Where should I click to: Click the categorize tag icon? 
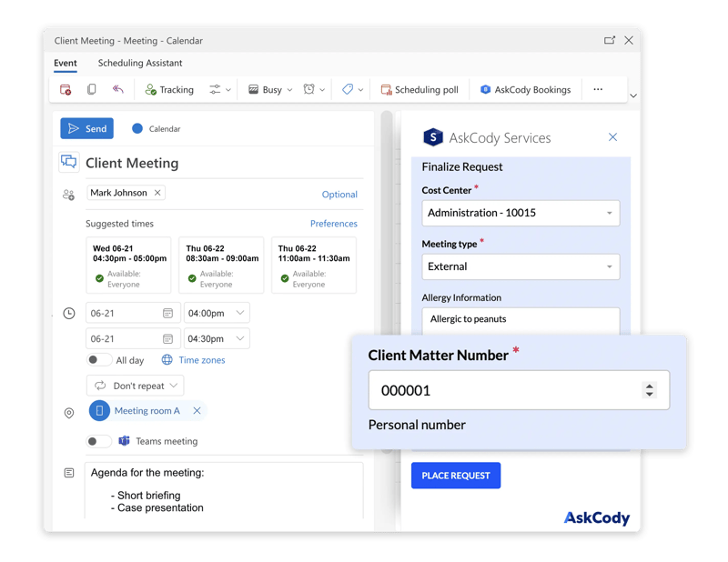(x=348, y=89)
